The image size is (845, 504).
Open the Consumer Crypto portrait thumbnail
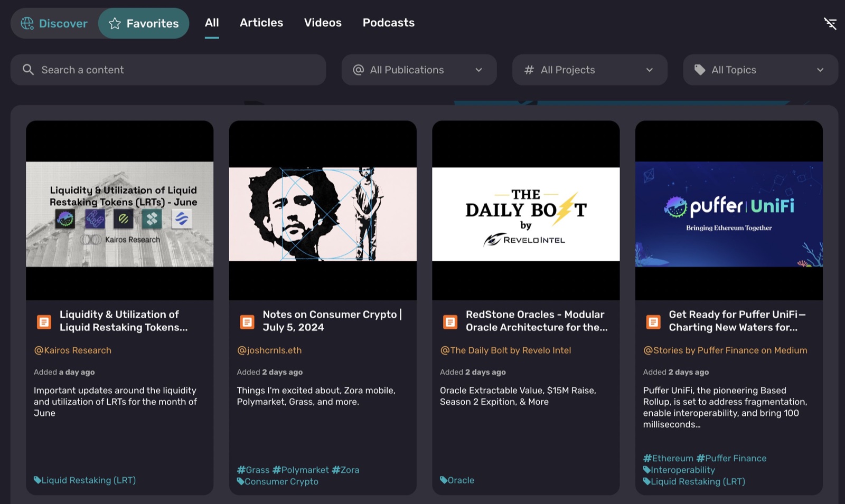coord(323,210)
